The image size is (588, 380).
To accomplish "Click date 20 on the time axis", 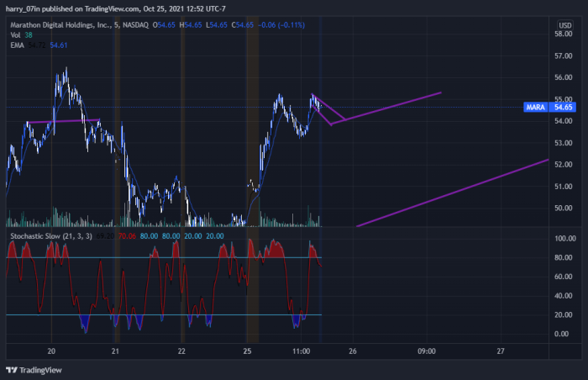I will click(x=51, y=351).
